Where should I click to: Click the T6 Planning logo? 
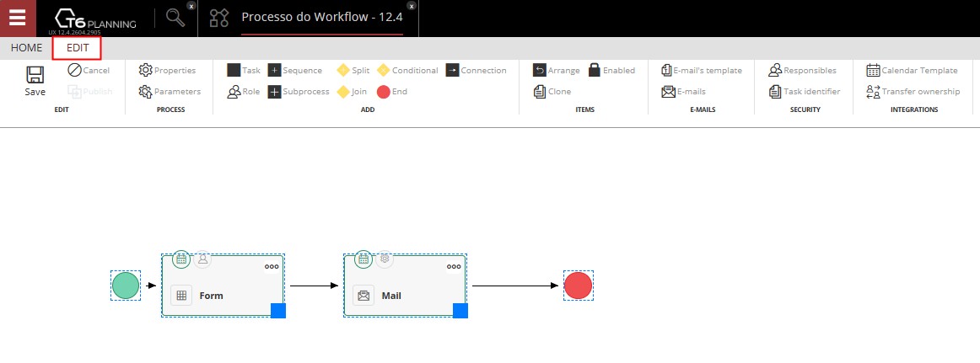click(95, 19)
